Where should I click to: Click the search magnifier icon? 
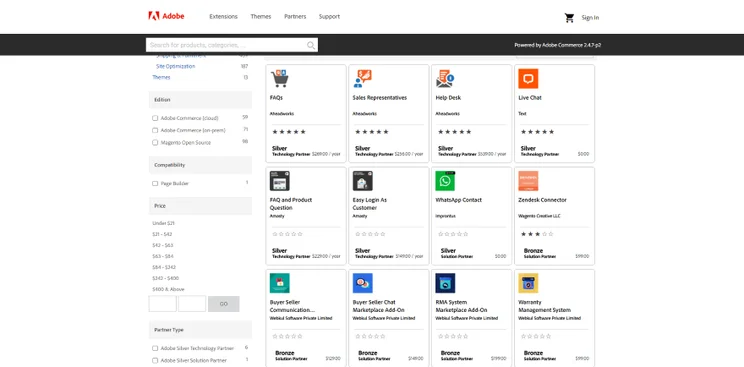click(x=311, y=45)
